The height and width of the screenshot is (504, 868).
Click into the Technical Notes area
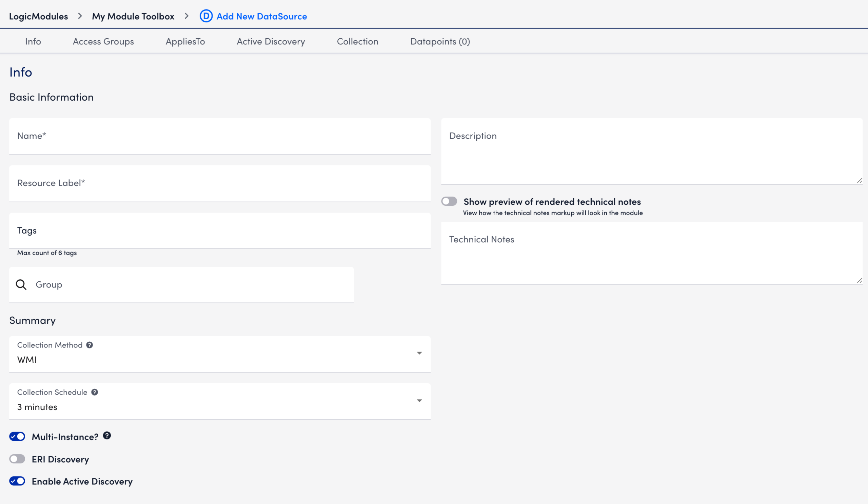point(652,253)
